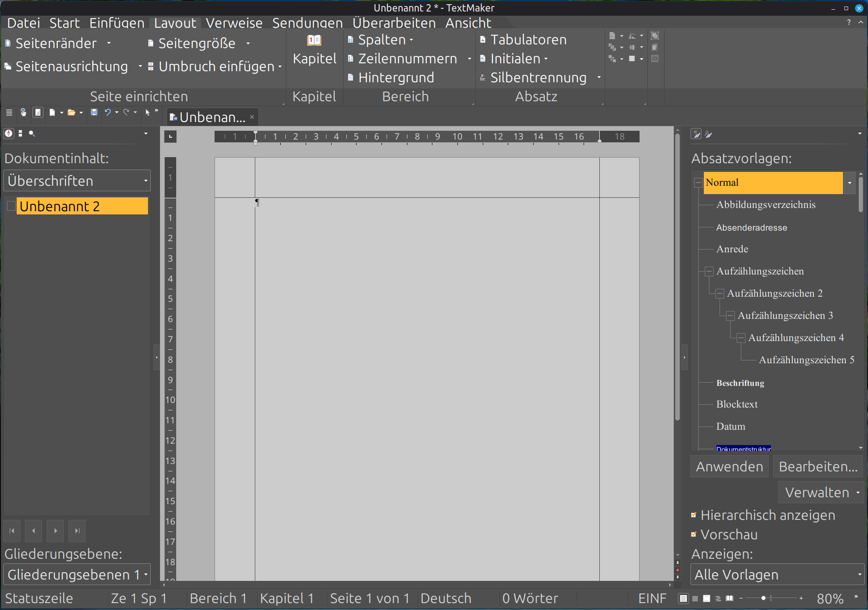Click the book view icon in status bar
The height and width of the screenshot is (610, 868).
[x=729, y=598]
